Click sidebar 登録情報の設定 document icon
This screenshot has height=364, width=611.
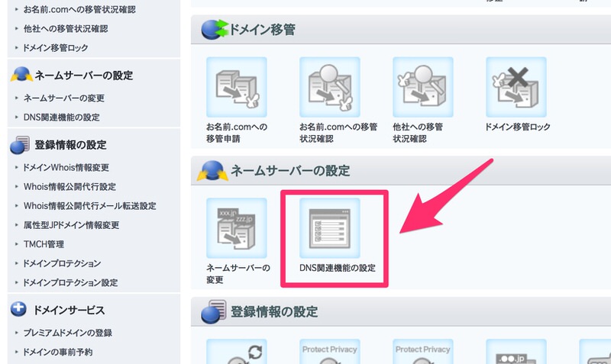tap(20, 144)
